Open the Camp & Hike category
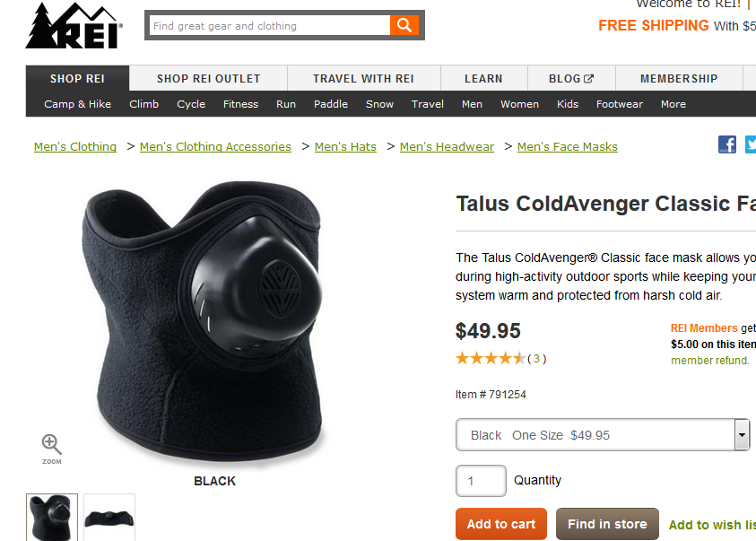This screenshot has width=756, height=541. click(78, 104)
